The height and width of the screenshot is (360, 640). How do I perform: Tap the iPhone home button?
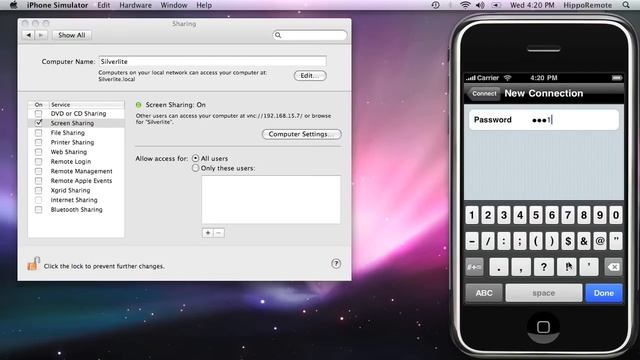tap(543, 327)
